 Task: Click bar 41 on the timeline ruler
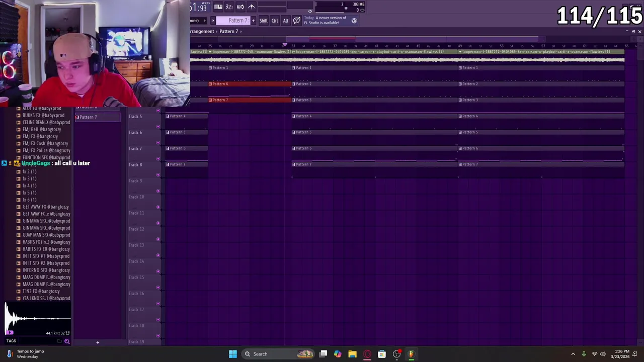click(376, 46)
